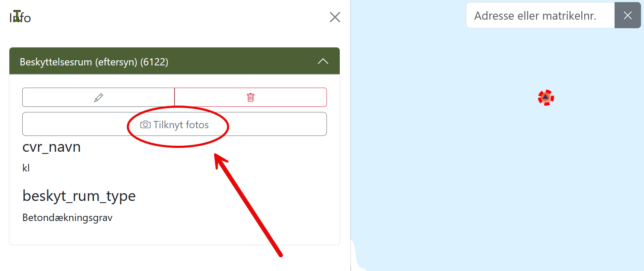This screenshot has height=271, width=644.
Task: Select the Betondækningsgrav value text
Action: coord(67,218)
